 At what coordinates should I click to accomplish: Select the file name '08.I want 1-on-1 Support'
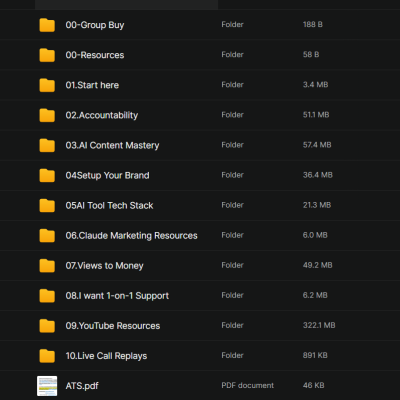tap(117, 296)
